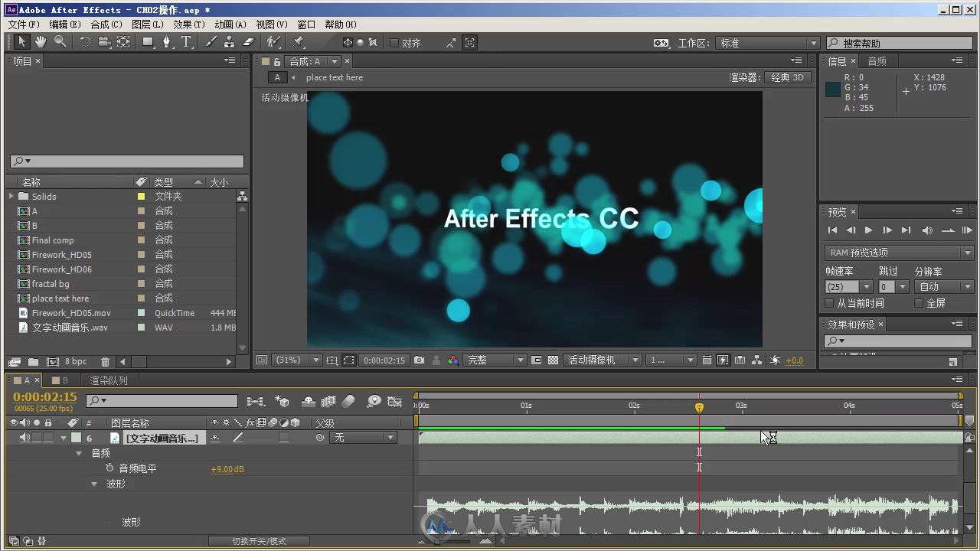Toggle transparency grid in the viewer
The height and width of the screenshot is (551, 980).
[x=553, y=360]
